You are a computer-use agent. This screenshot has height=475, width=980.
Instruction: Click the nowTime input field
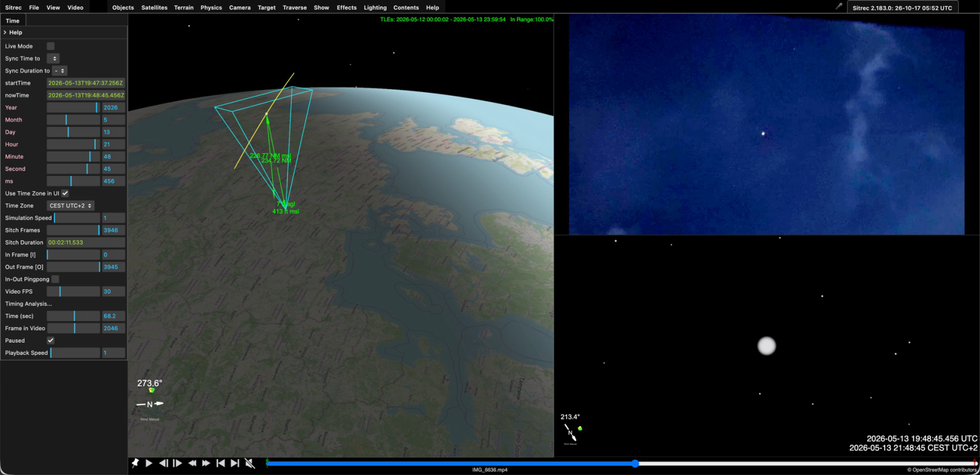click(x=86, y=95)
